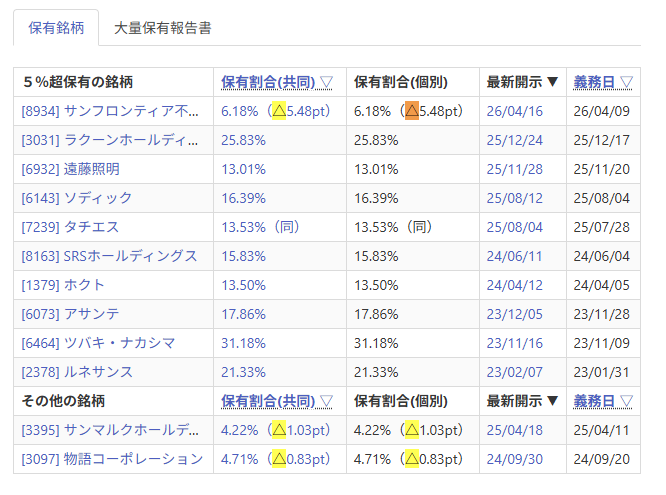666x495 pixels.
Task: Click the blue 6.18% (△5.48pt) joint holding
Action: point(276,111)
